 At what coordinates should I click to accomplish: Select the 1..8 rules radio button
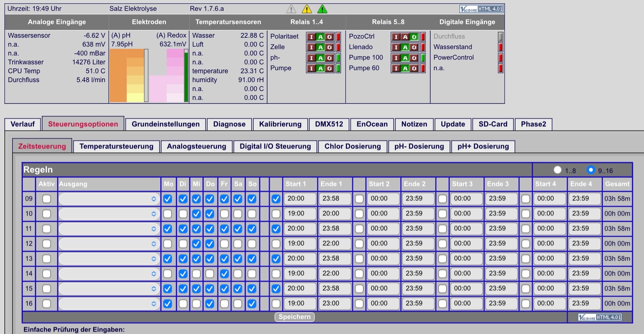coord(557,170)
